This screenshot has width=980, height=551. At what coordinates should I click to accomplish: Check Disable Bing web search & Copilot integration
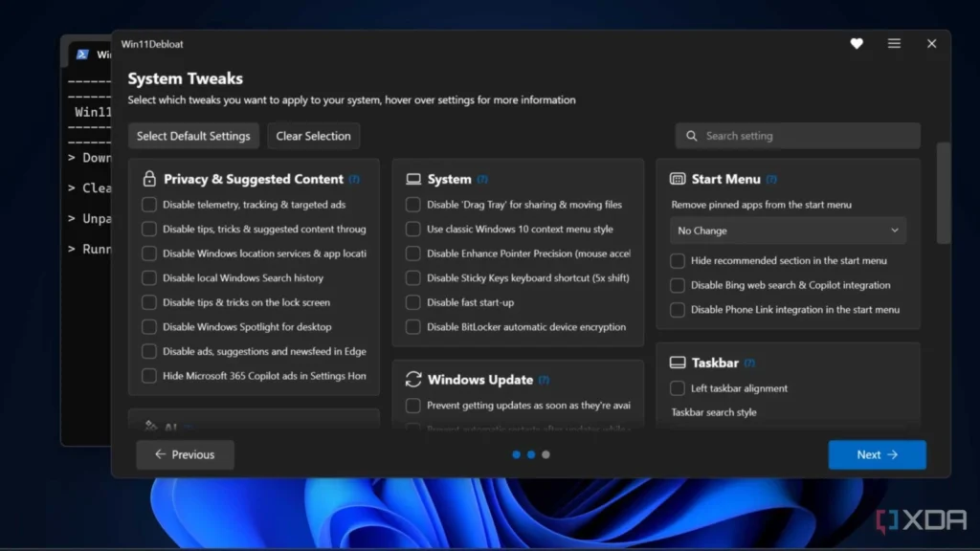click(677, 285)
